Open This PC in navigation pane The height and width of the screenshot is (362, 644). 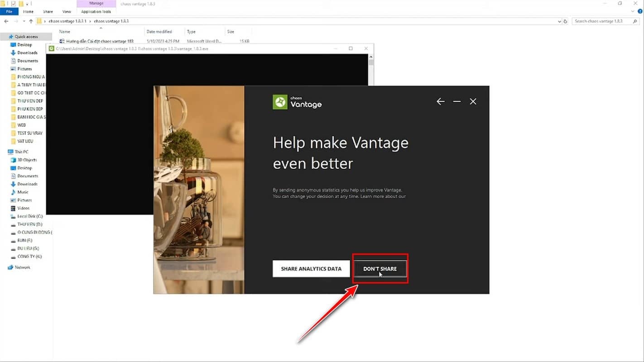tap(21, 152)
